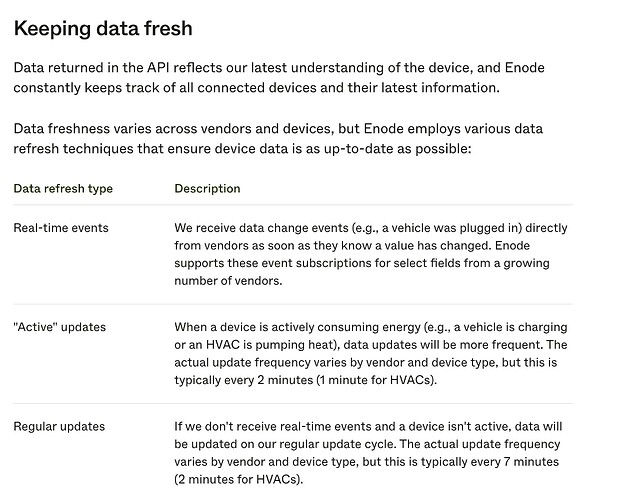Click the phrase "a vehicle was plugged in"

[437, 228]
